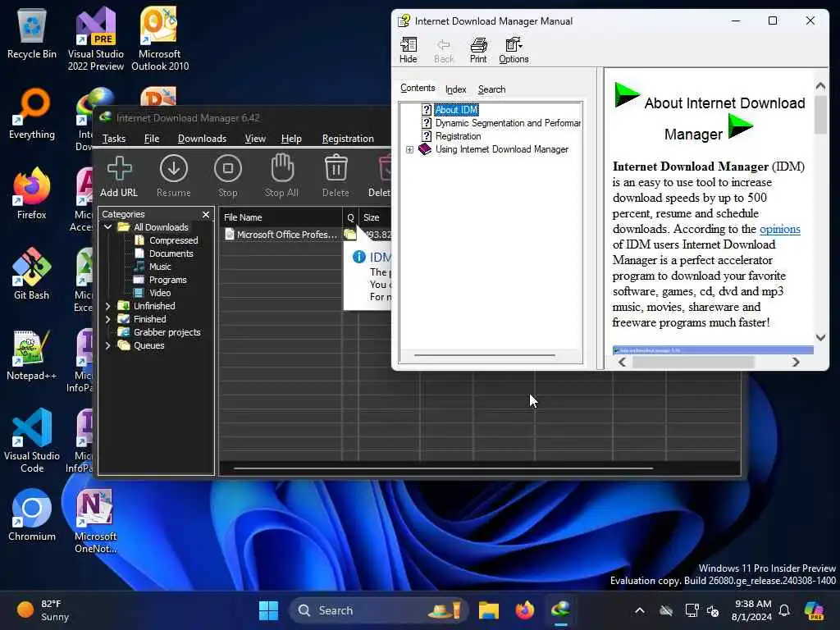
Task: Open the Microsoft OneNote desktop shortcut
Action: [95, 521]
